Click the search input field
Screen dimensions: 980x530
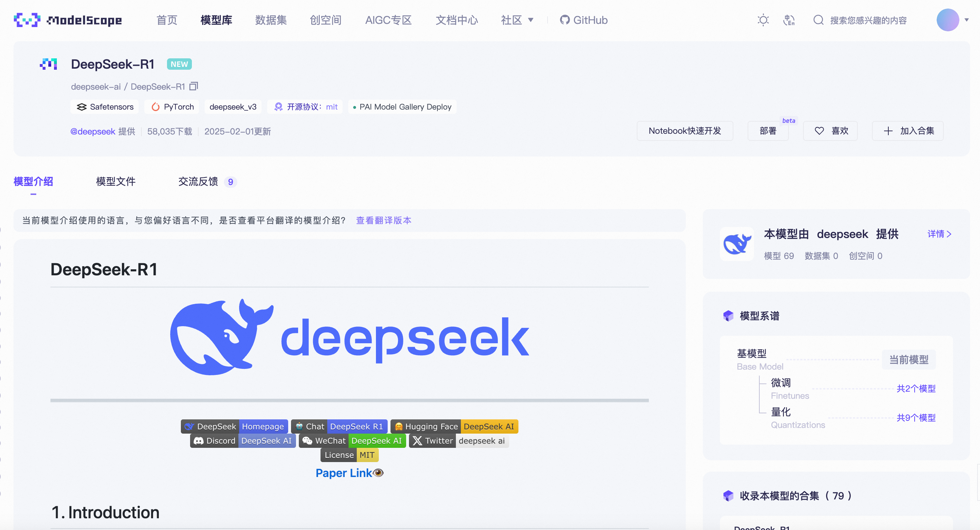(868, 20)
